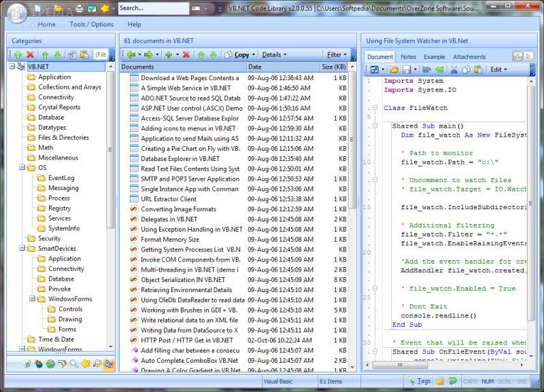Open the Edit dropdown in code panel

pyautogui.click(x=498, y=69)
